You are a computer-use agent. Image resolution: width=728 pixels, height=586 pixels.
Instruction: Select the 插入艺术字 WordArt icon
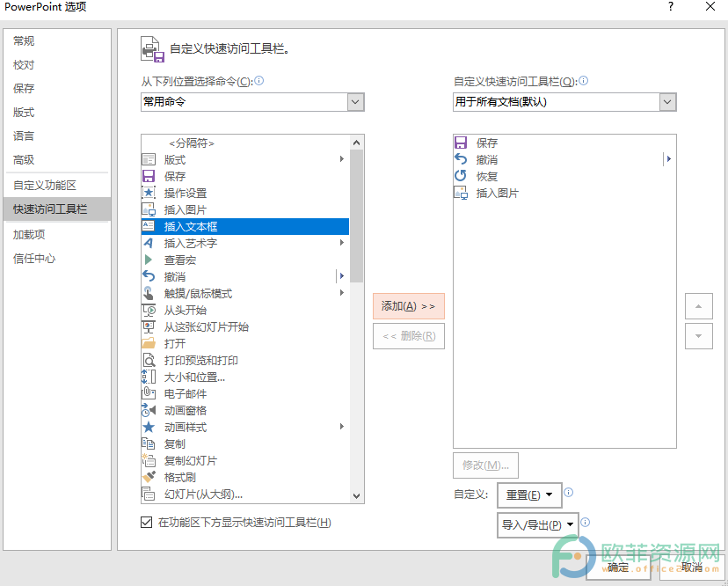[149, 243]
